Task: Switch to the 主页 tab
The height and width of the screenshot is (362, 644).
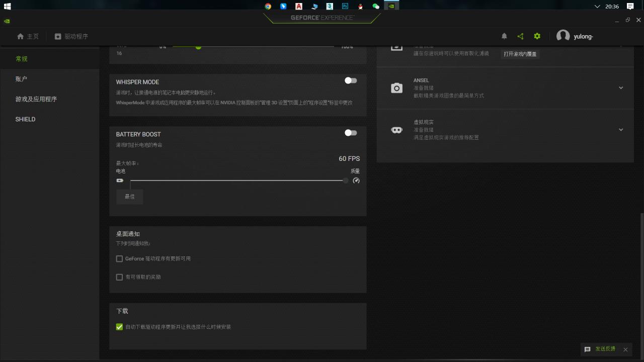Action: (x=28, y=36)
